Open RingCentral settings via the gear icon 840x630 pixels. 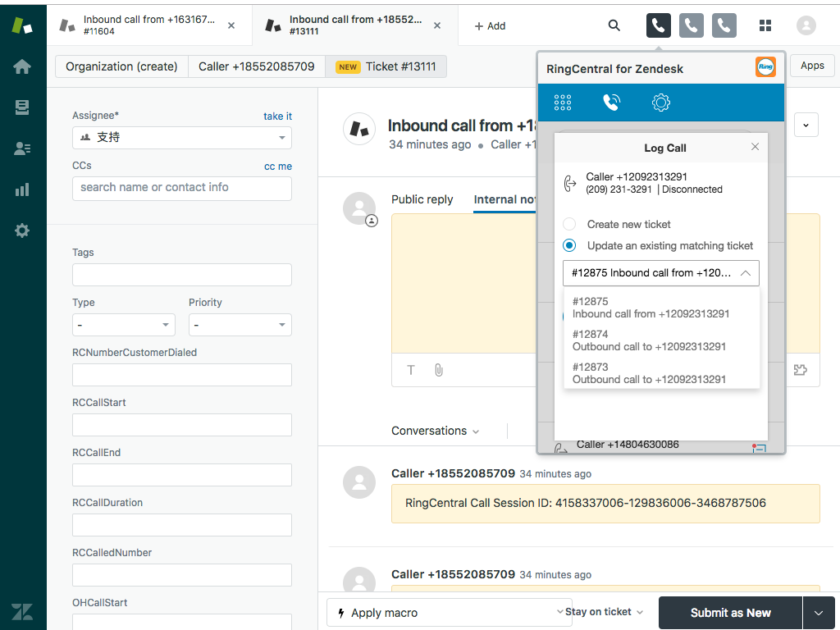pos(660,102)
